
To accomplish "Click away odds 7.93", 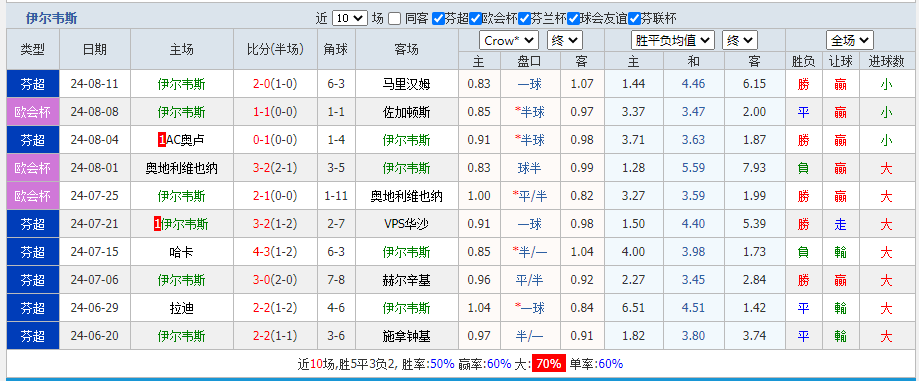I will (x=754, y=168).
